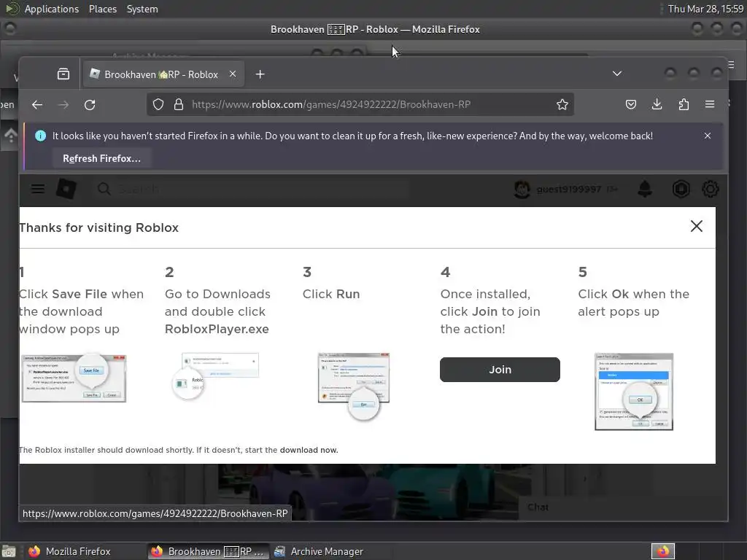Screen dimensions: 747x560
Task: Bookmark this page with the star icon
Action: 562,105
